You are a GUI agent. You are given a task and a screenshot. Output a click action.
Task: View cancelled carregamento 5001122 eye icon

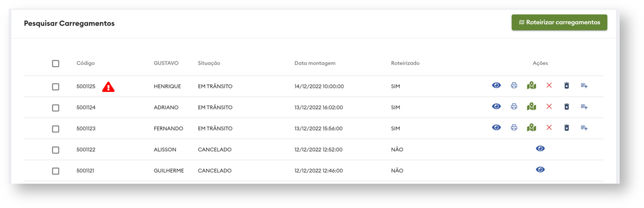[540, 149]
